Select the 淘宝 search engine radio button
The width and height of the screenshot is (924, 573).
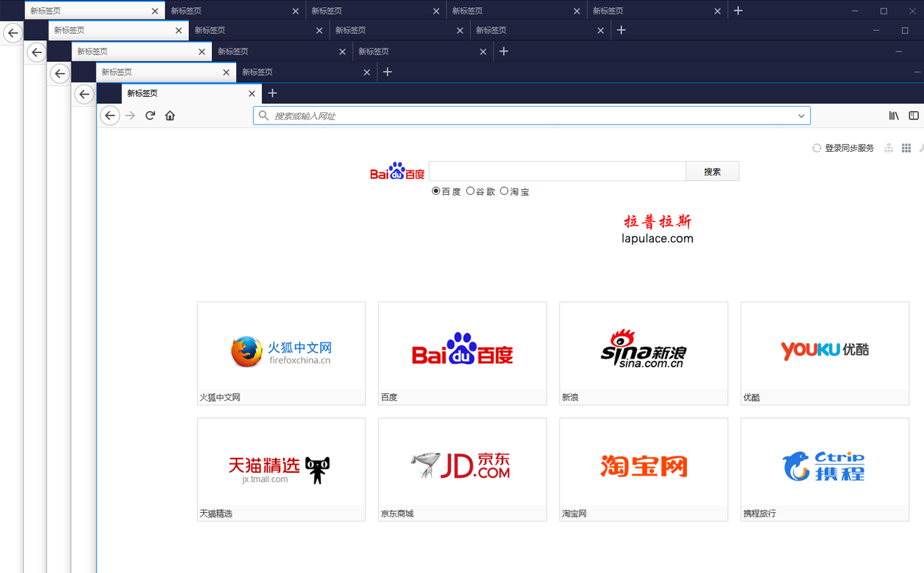504,191
